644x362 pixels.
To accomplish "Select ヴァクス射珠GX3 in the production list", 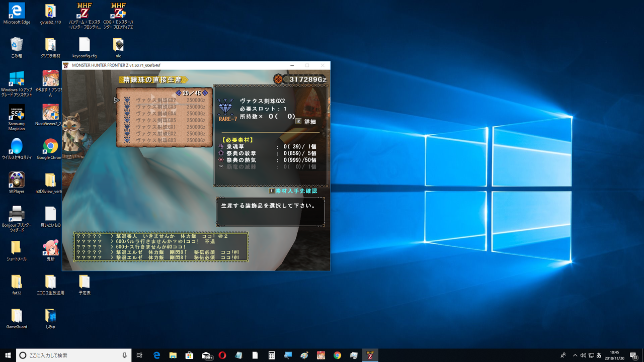I will pyautogui.click(x=165, y=140).
